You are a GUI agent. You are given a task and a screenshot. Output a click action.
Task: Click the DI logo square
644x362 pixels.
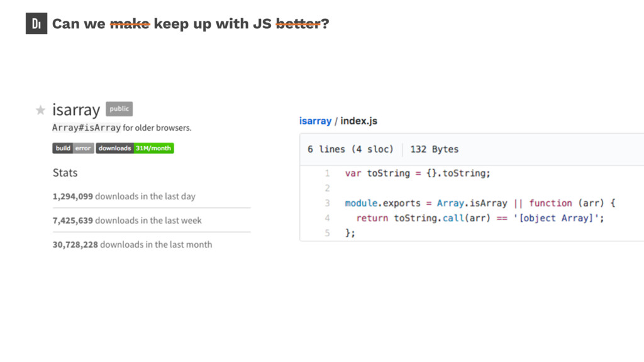36,23
